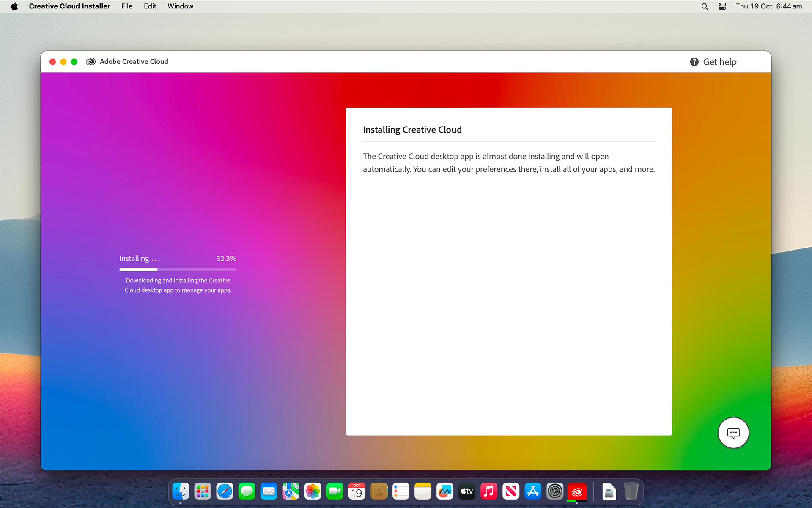Viewport: 812px width, 508px height.
Task: Open Music from the dock
Action: (x=489, y=491)
